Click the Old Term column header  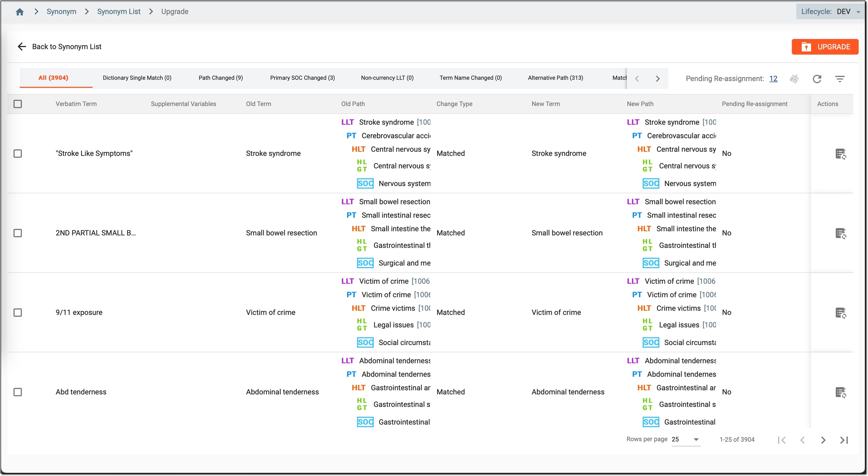[x=258, y=104]
